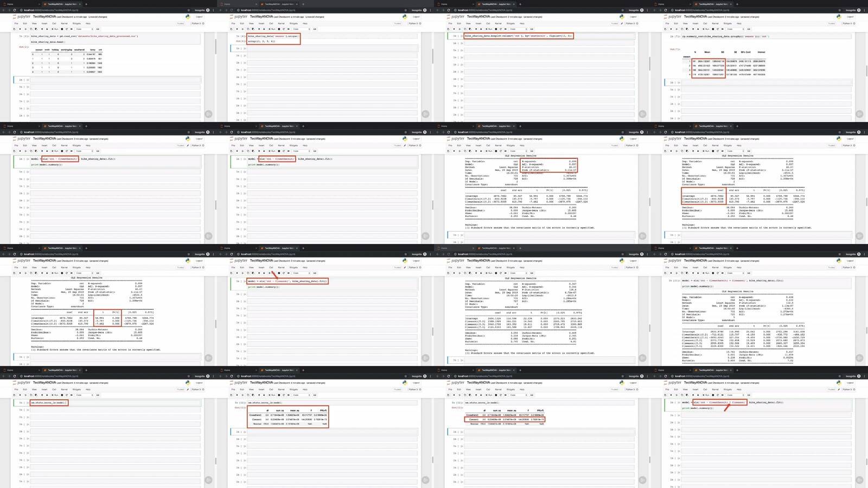Screen dimensions: 868x488
Task: Click restart-kernel icon in R-squared highlighted OLS notebook
Action: (x=501, y=151)
